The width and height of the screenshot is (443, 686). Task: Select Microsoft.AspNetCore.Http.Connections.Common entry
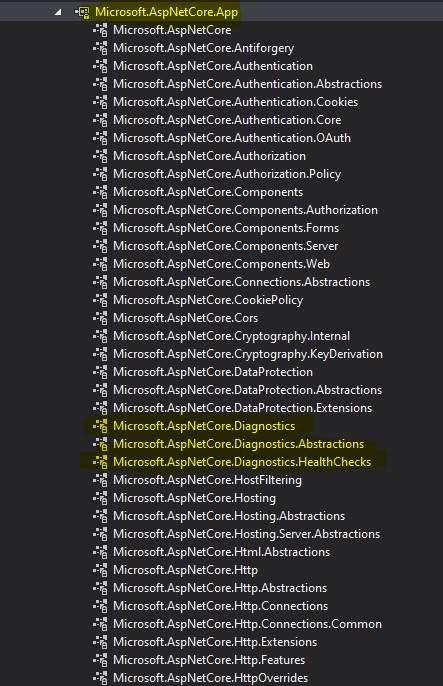click(x=247, y=624)
